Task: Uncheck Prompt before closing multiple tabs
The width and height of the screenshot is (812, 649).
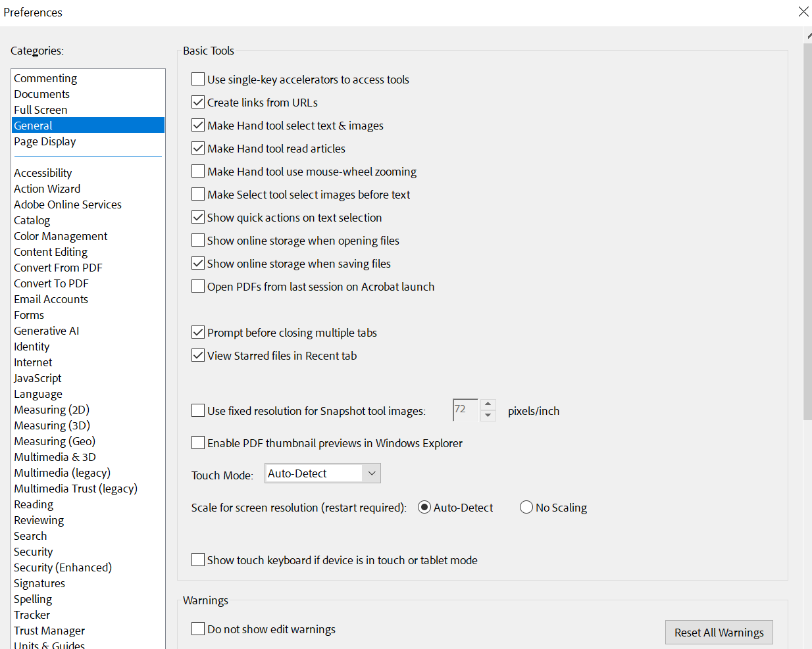Action: 198,332
